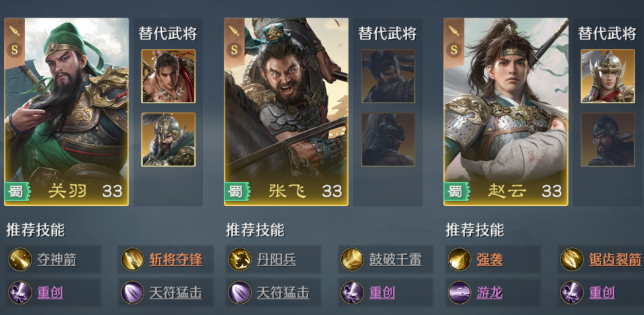Tap the purple 游龙 skill icon

[459, 293]
